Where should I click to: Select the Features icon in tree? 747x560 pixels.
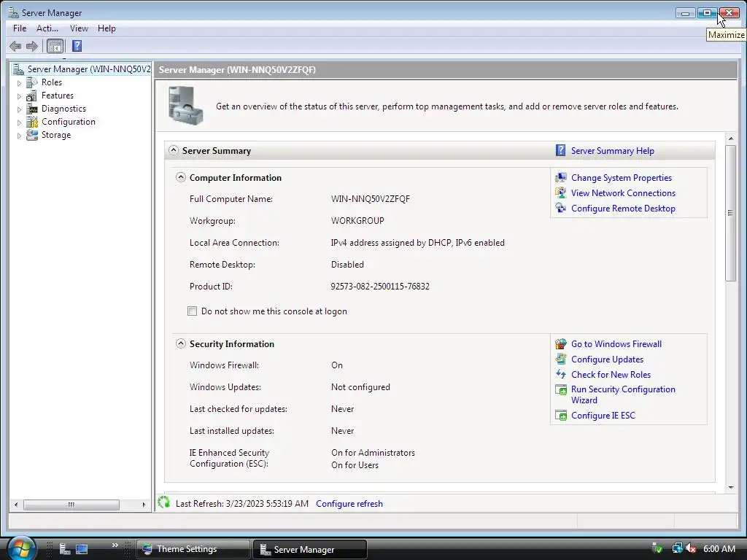pos(32,96)
